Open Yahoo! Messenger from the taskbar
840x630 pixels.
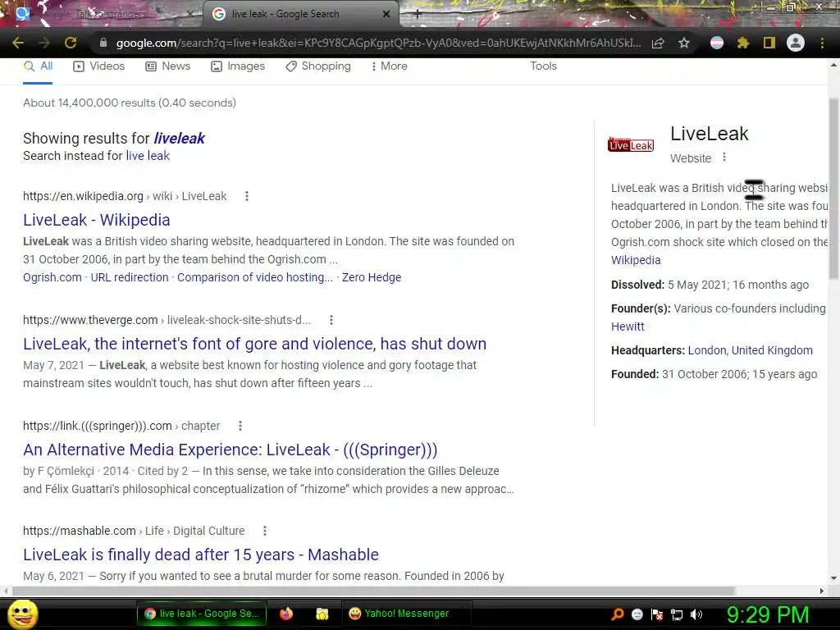pyautogui.click(x=406, y=614)
